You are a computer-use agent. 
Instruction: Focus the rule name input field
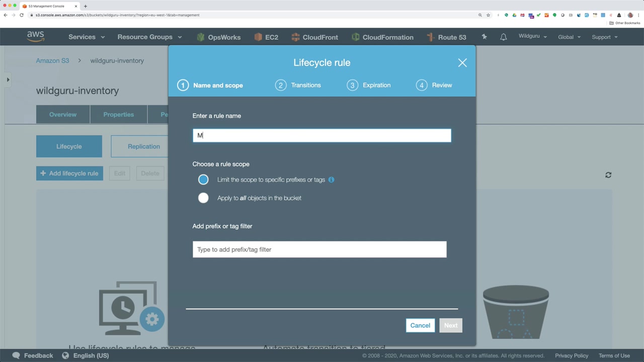322,135
